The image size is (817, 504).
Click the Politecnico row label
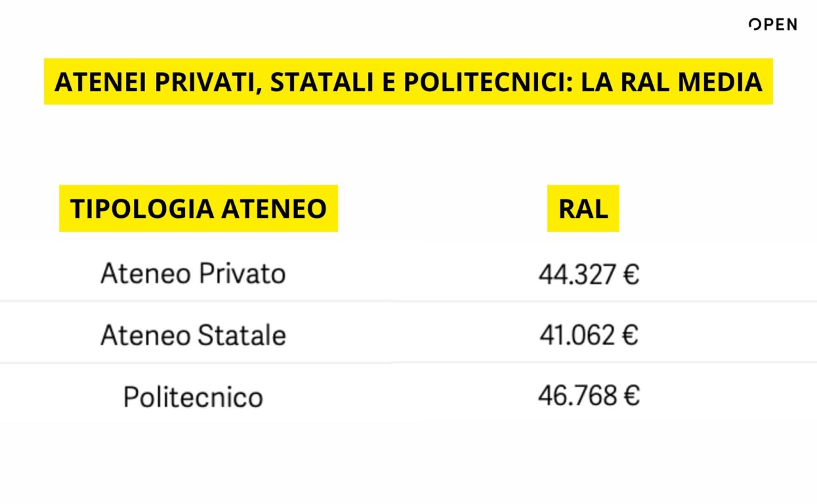click(194, 397)
